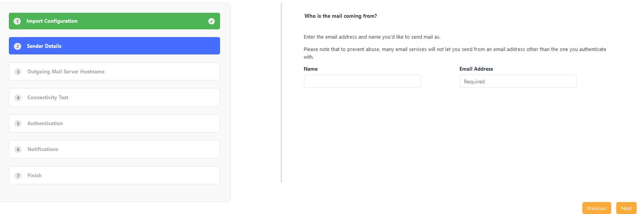644x214 pixels.
Task: Click step number 2 circle badge
Action: (x=17, y=46)
